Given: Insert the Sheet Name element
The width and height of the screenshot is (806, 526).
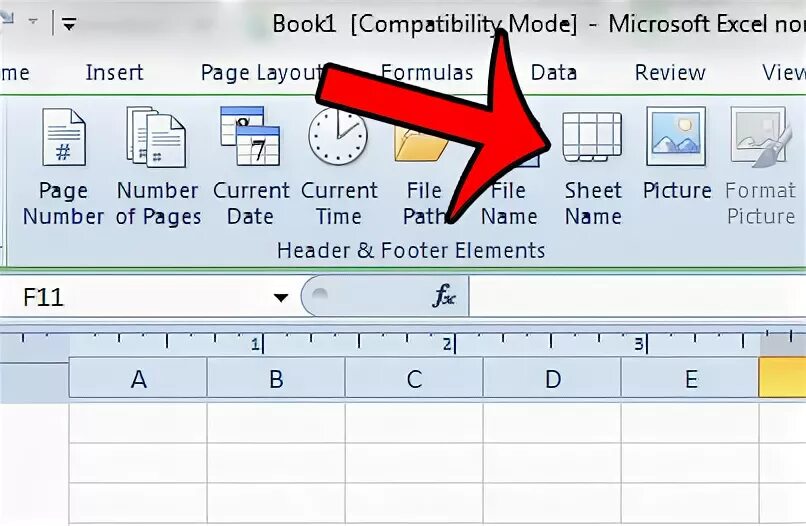Looking at the screenshot, I should [593, 167].
